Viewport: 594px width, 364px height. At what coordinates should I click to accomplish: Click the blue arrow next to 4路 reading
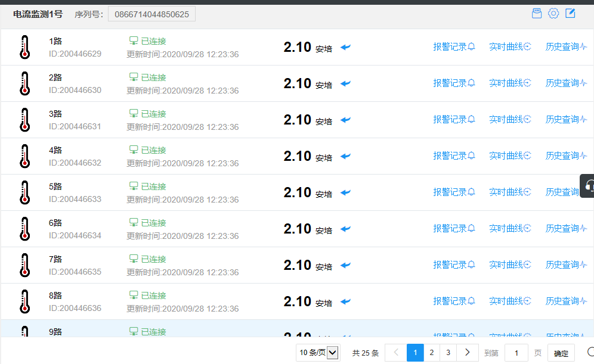pyautogui.click(x=345, y=156)
